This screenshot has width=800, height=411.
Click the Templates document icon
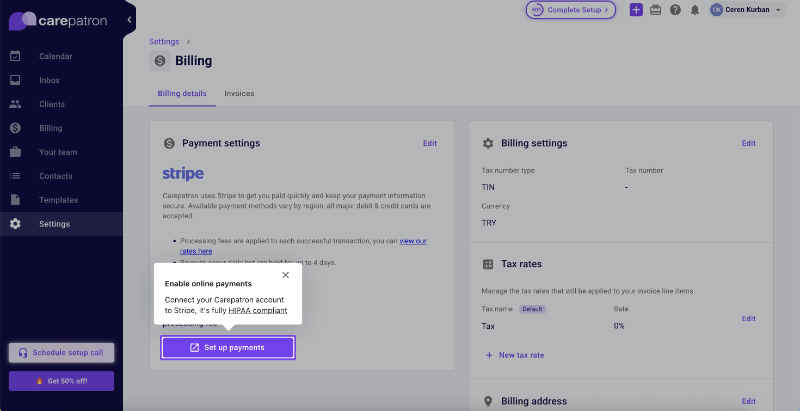click(x=15, y=200)
